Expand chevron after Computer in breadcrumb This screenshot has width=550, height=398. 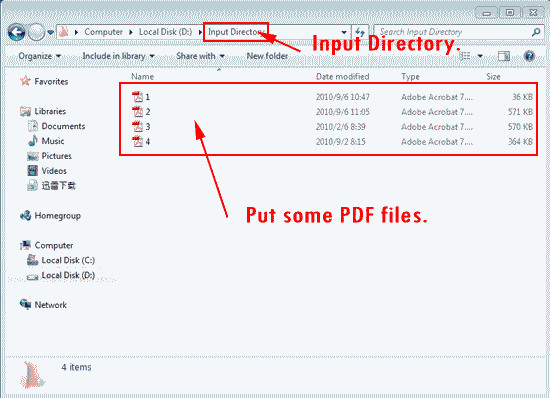(131, 32)
